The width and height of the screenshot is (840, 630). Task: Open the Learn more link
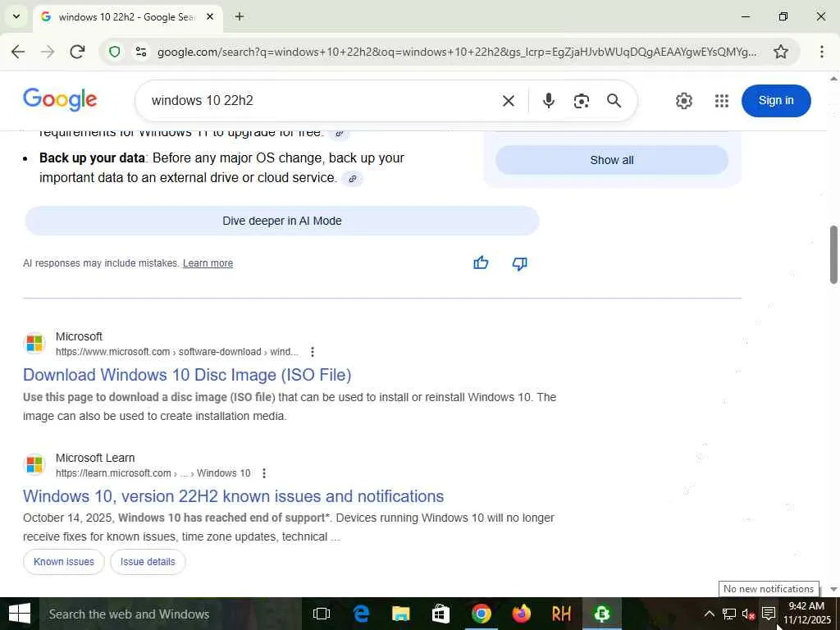pos(208,263)
